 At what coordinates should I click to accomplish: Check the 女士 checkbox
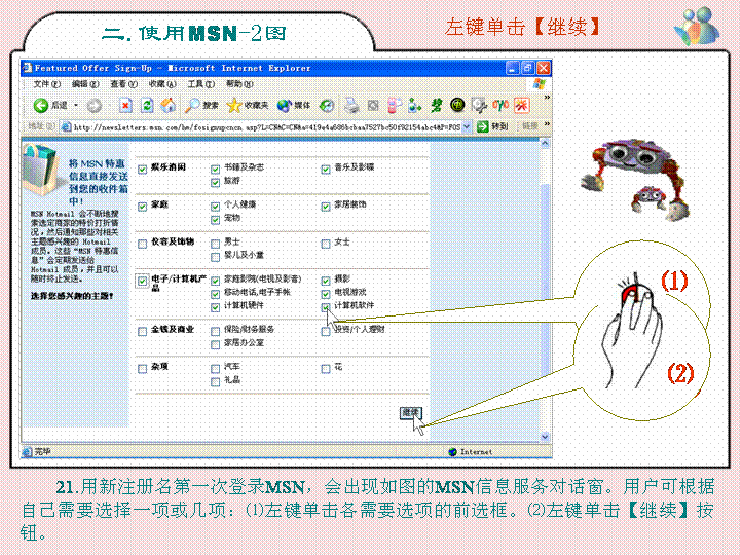point(326,244)
